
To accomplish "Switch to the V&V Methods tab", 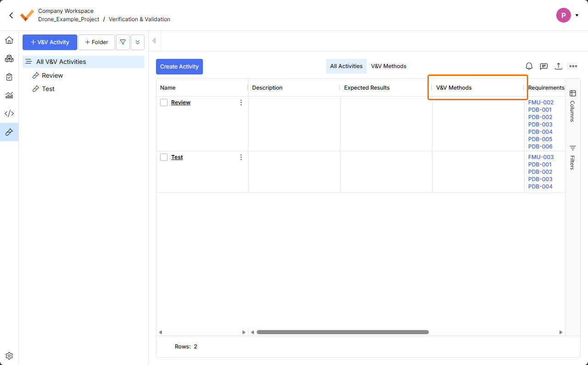I will (389, 66).
